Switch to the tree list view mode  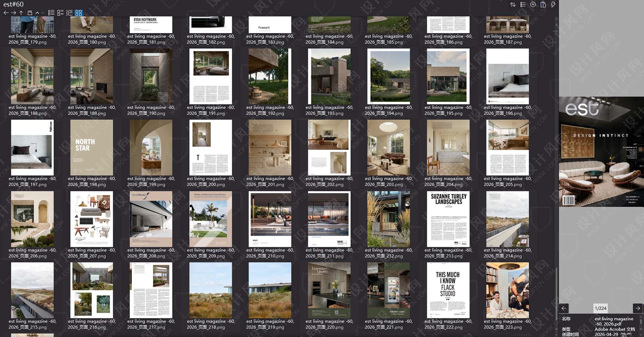(x=69, y=13)
